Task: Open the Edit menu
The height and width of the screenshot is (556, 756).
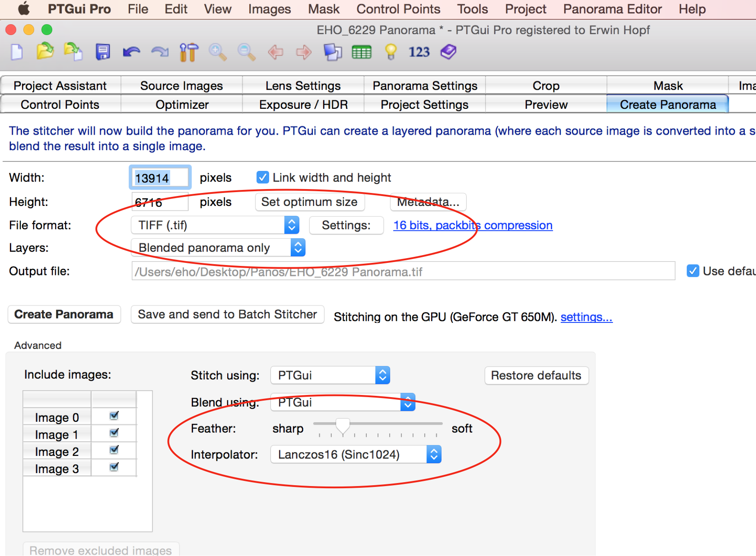Action: pos(176,9)
